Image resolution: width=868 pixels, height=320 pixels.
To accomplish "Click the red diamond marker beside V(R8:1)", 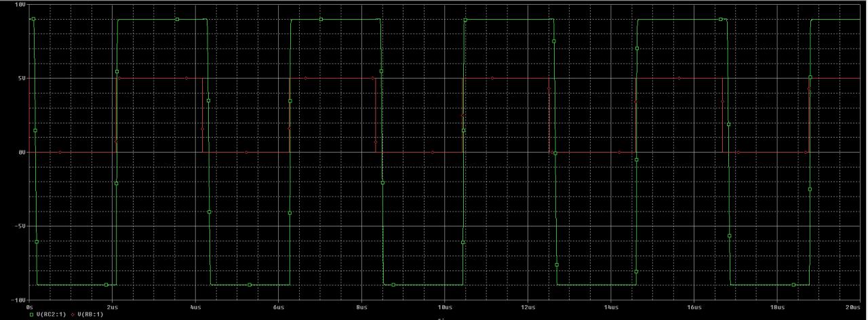I will click(x=73, y=314).
